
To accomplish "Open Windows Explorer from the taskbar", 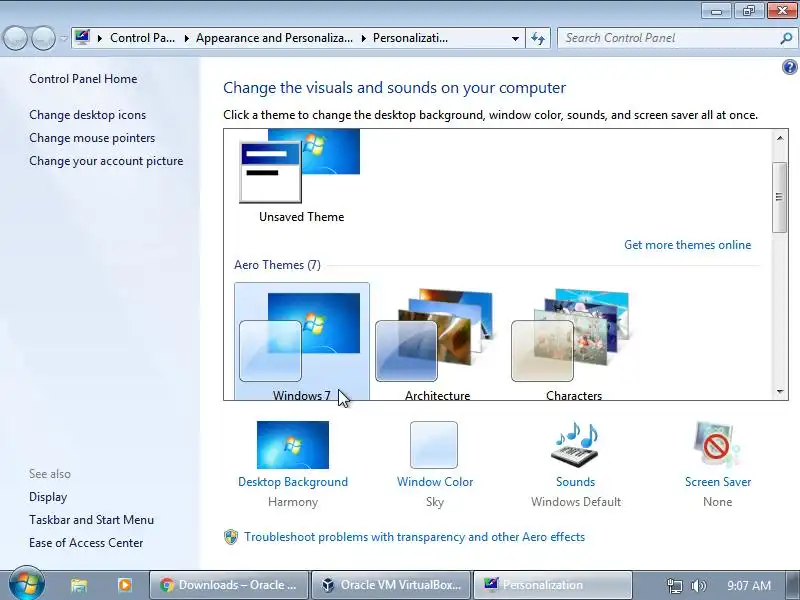I will pyautogui.click(x=79, y=585).
